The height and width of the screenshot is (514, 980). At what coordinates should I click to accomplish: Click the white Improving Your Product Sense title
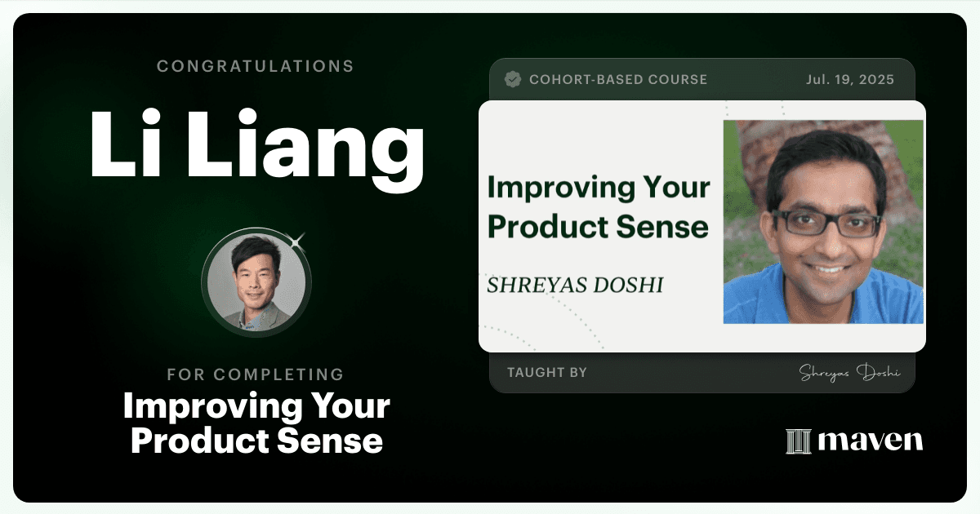[256, 423]
